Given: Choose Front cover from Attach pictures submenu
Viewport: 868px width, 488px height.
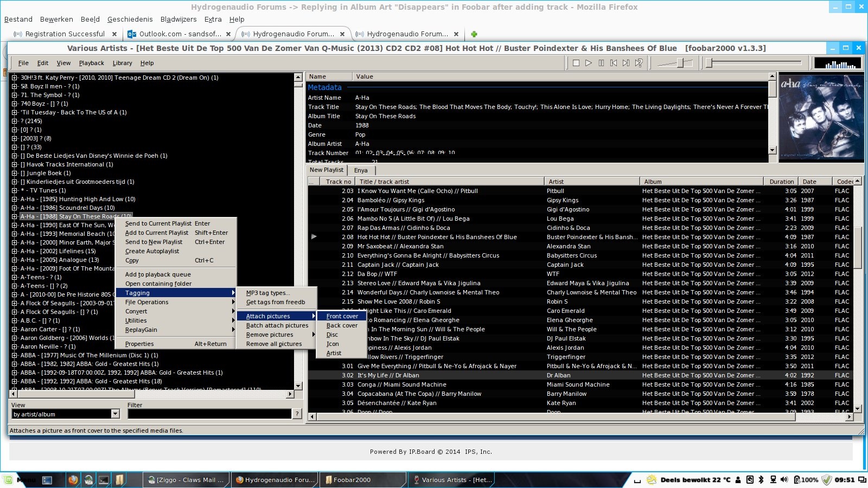Looking at the screenshot, I should tap(342, 316).
